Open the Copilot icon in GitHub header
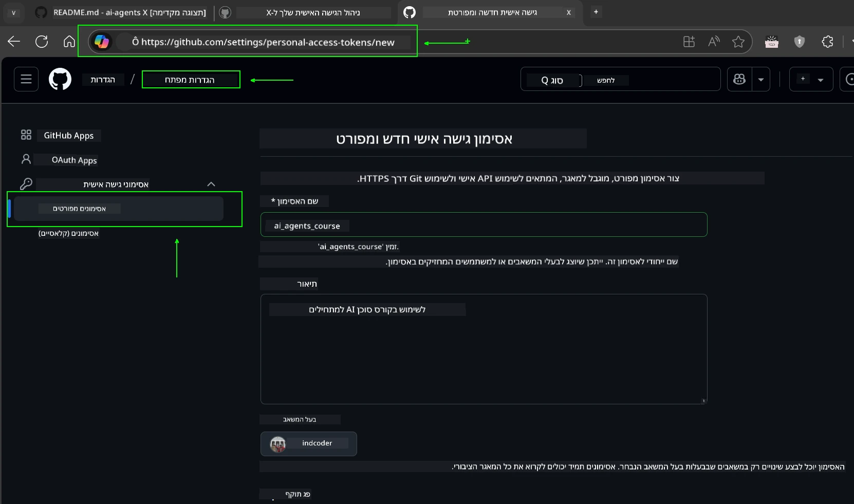Image resolution: width=854 pixels, height=504 pixels. (x=739, y=79)
